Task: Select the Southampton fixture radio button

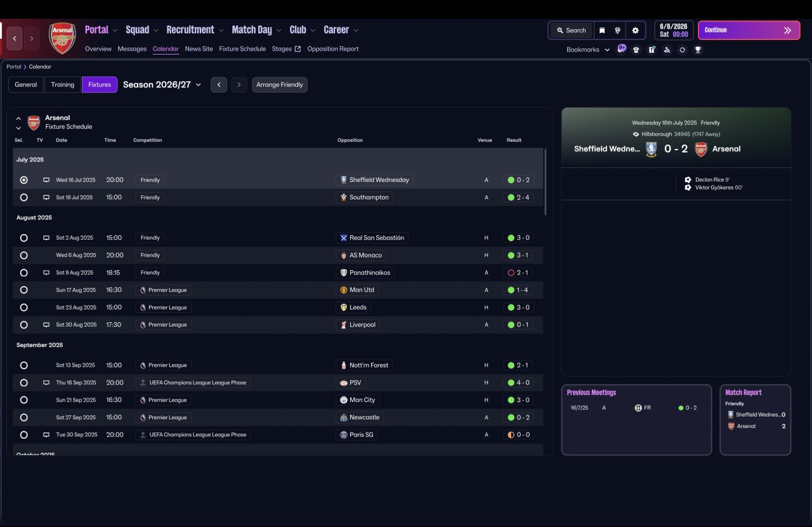Action: pyautogui.click(x=24, y=197)
